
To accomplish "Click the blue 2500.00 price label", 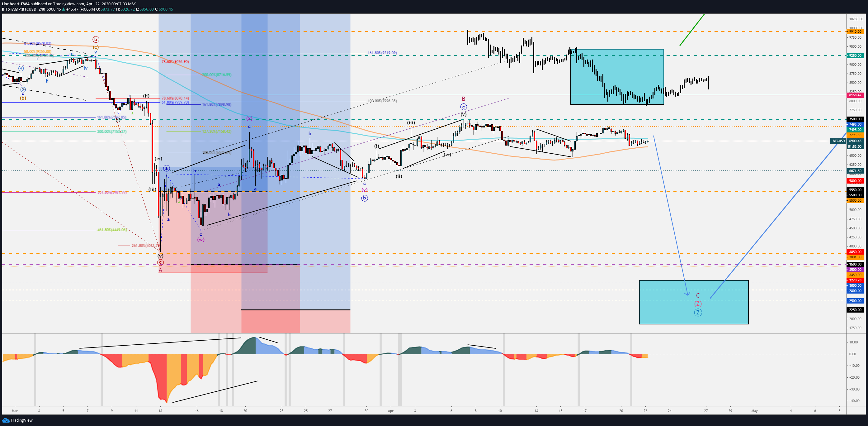I will (x=855, y=301).
